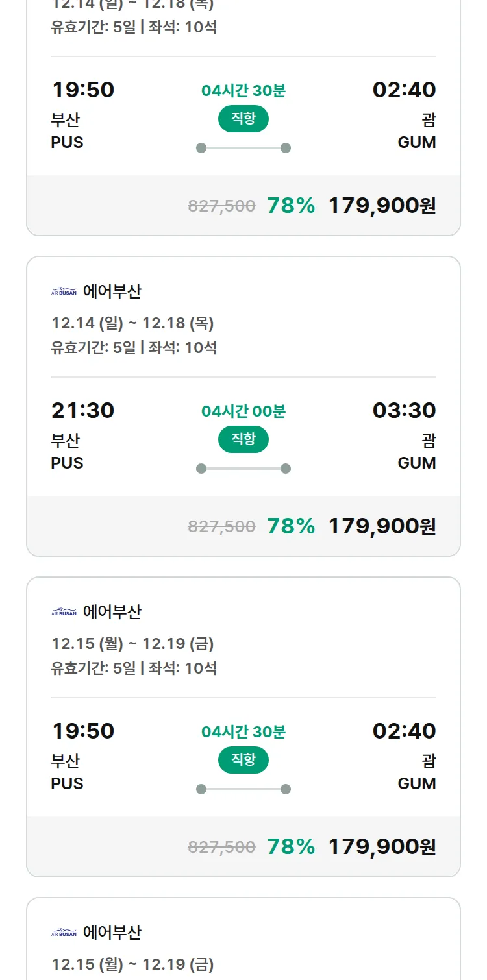Screen dimensions: 487x980
Task: Tap the 직항 badge on the 21:30 flight
Action: [243, 439]
